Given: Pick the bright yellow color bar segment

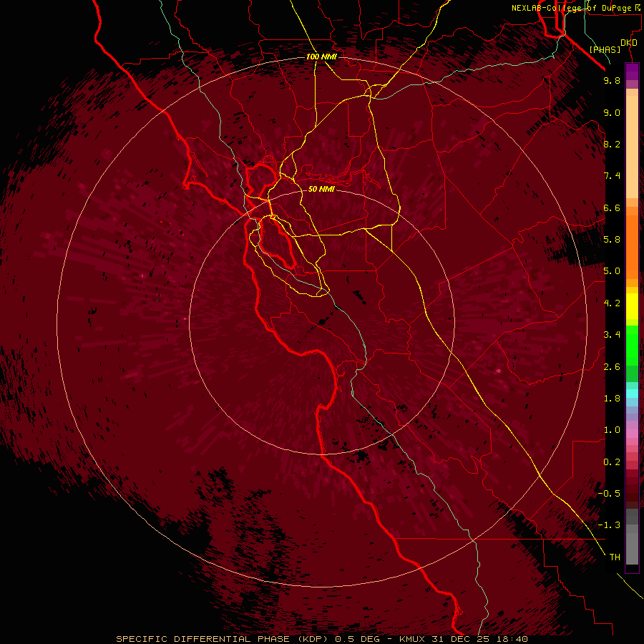Looking at the screenshot, I should pyautogui.click(x=632, y=306).
